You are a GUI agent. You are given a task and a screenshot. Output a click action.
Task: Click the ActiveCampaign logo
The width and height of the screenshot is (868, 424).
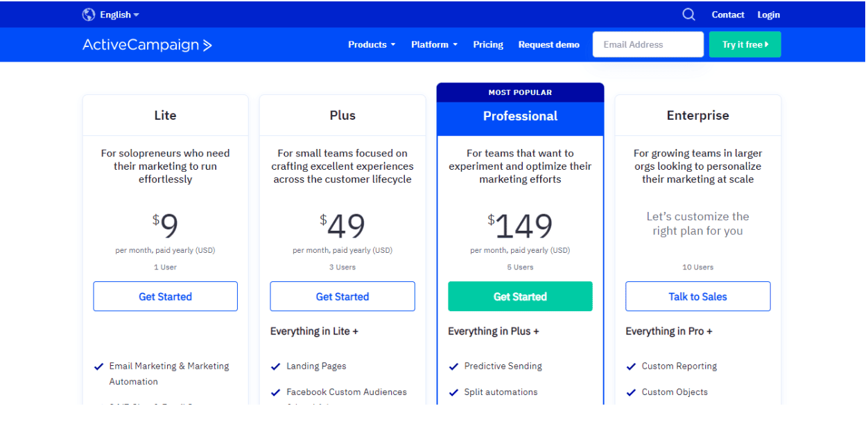[147, 45]
